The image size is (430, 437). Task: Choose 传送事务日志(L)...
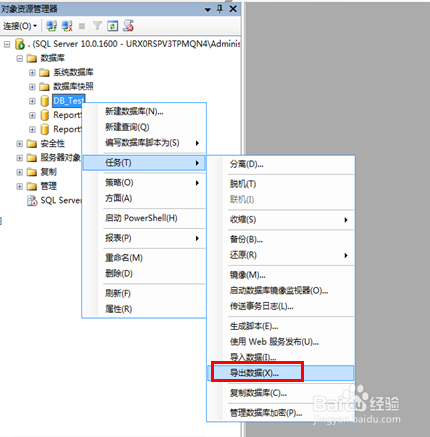click(281, 306)
